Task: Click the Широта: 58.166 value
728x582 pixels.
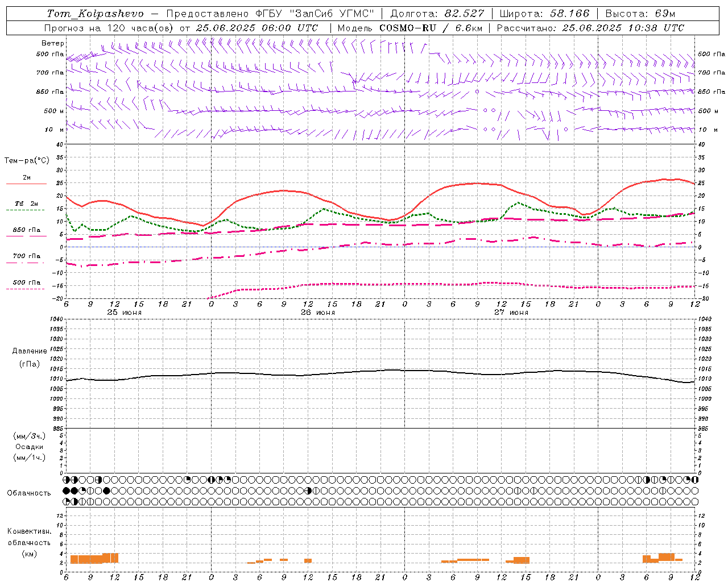Action: (x=544, y=14)
